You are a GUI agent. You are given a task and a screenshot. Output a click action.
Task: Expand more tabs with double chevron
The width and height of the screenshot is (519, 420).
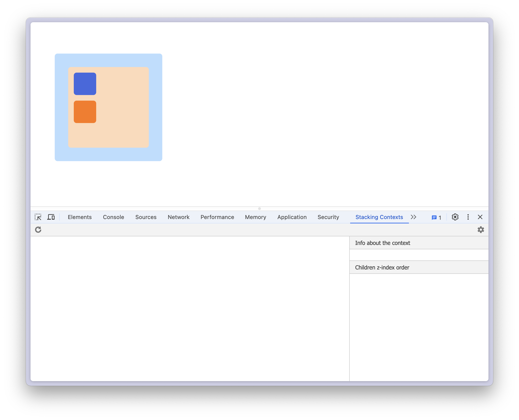click(x=413, y=217)
